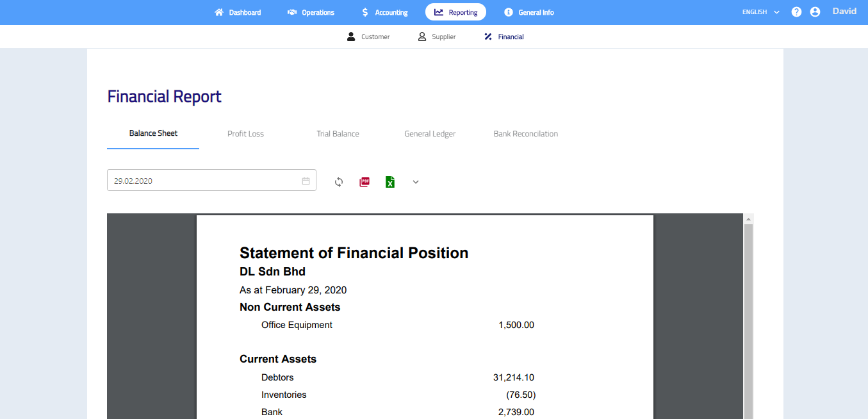868x419 pixels.
Task: Click the refresh report icon
Action: [339, 182]
